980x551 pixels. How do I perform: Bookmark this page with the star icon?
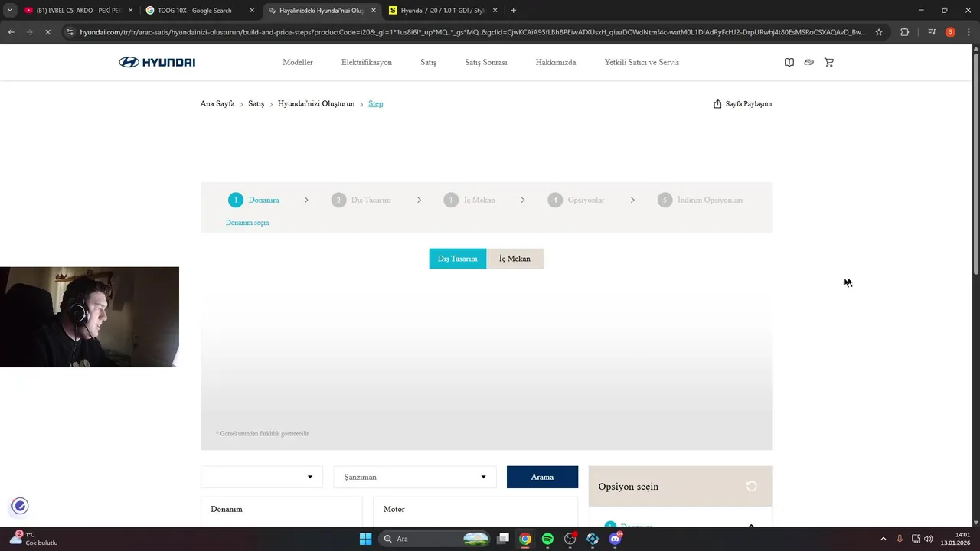879,32
